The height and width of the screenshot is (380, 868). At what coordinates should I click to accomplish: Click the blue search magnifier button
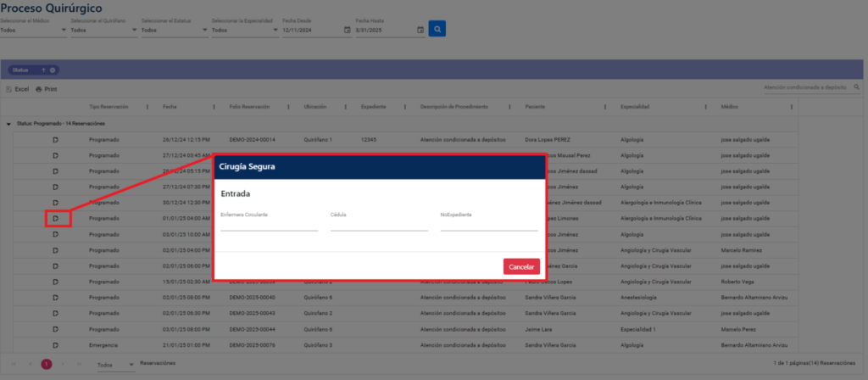coord(437,29)
